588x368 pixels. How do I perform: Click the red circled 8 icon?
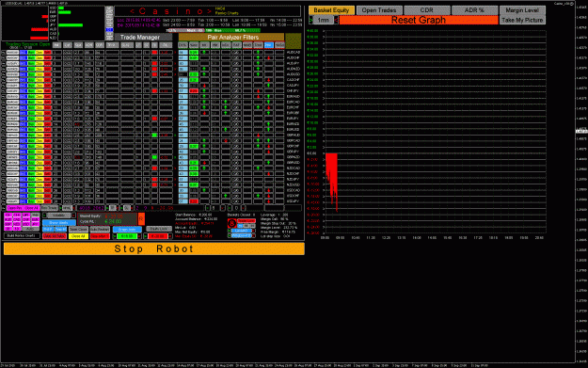[231, 224]
